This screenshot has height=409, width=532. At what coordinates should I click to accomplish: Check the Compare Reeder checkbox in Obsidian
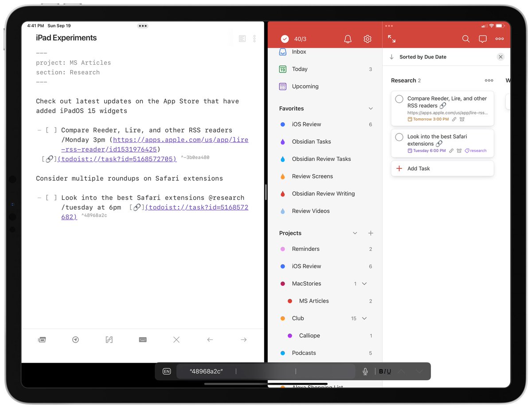tap(51, 130)
